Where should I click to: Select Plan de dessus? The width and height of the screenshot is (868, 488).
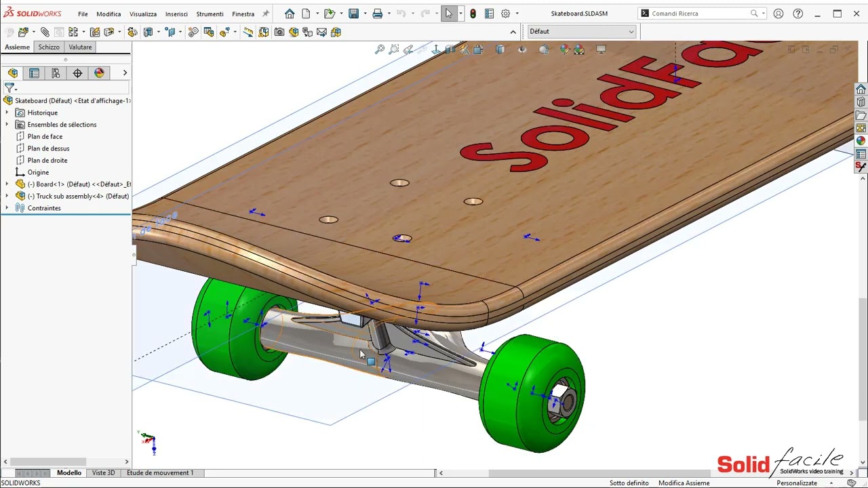pyautogui.click(x=48, y=148)
